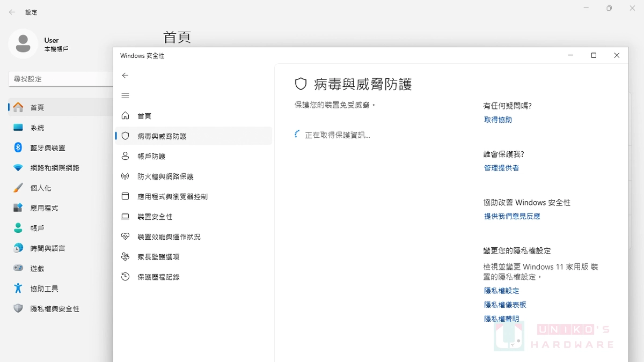Open the 管理提供者 link
The width and height of the screenshot is (644, 362).
[501, 168]
